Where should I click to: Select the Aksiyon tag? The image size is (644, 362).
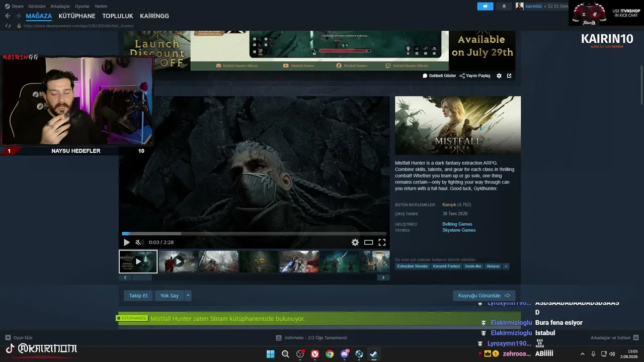click(x=493, y=266)
